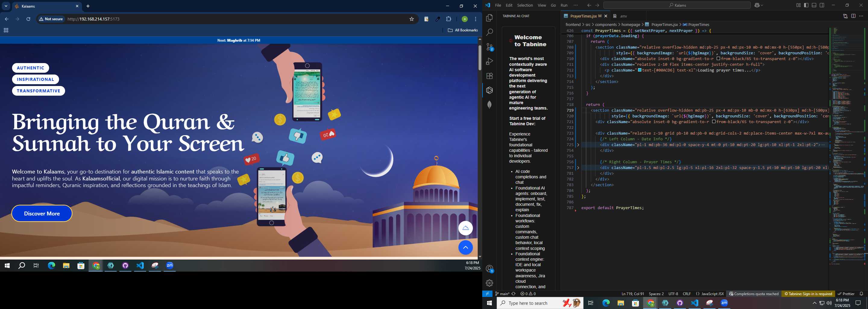Select the Tabnine AI icon in activity bar
This screenshot has height=309, width=868.
click(x=489, y=91)
